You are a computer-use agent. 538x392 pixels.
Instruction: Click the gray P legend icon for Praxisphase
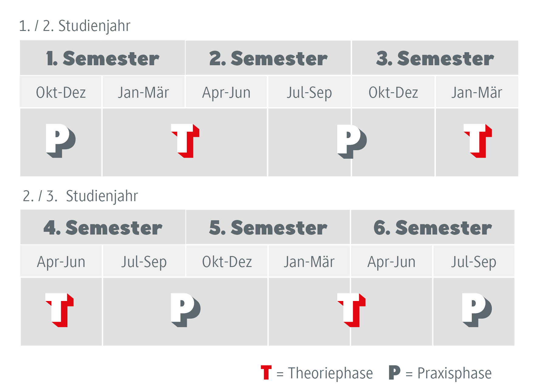395,372
